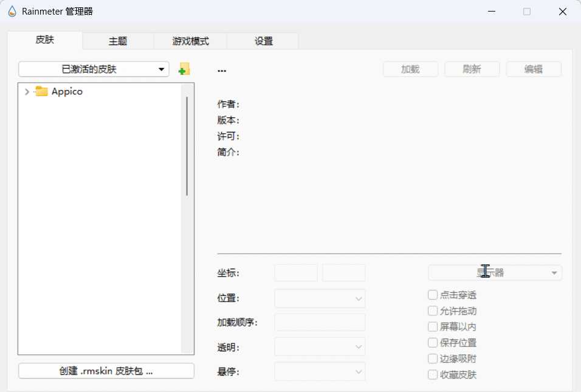Select the Appico skin folder name
The image size is (581, 392).
click(x=67, y=92)
